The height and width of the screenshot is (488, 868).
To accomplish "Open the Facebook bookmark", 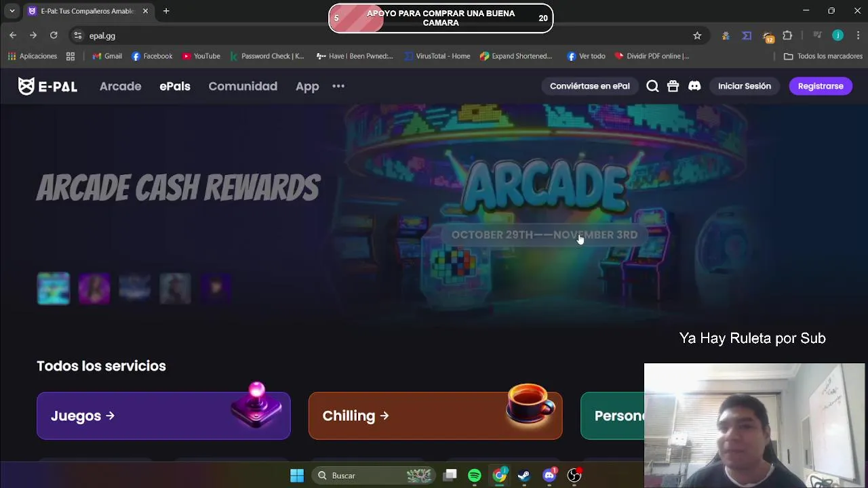I will pos(152,56).
